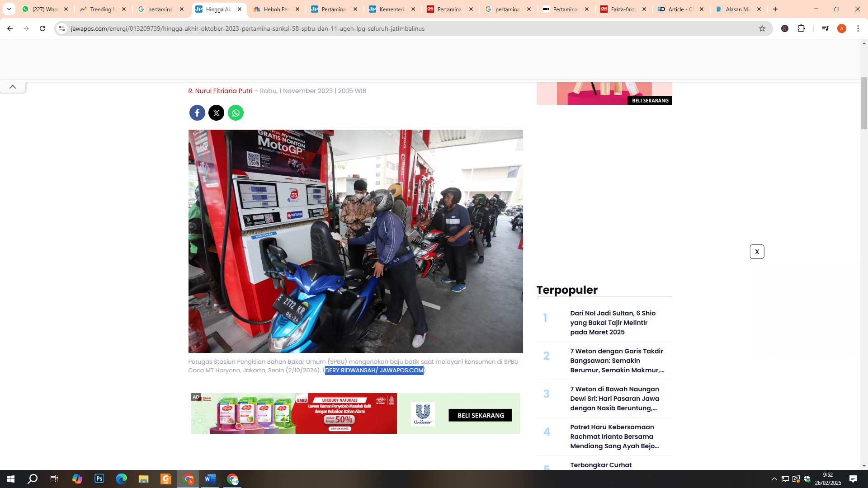Screen dimensions: 868x488
Task: Open the Chrome three-dot menu
Action: pyautogui.click(x=858, y=28)
